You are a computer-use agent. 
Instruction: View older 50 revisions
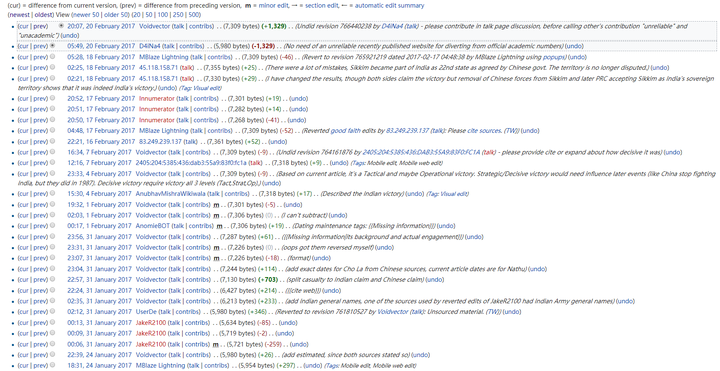click(116, 15)
